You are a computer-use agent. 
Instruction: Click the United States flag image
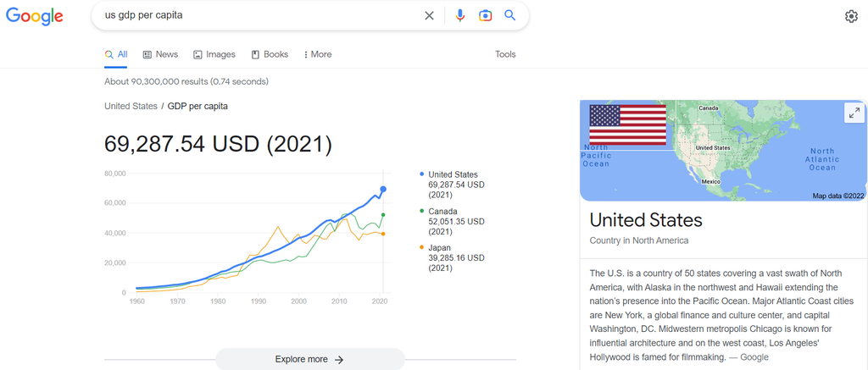point(627,124)
